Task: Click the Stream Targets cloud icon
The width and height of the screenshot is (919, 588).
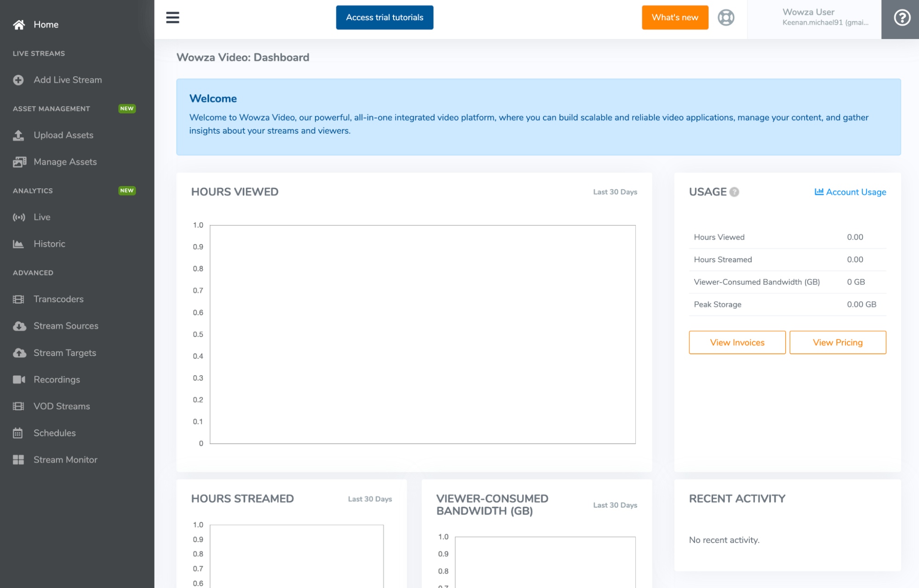Action: point(19,353)
